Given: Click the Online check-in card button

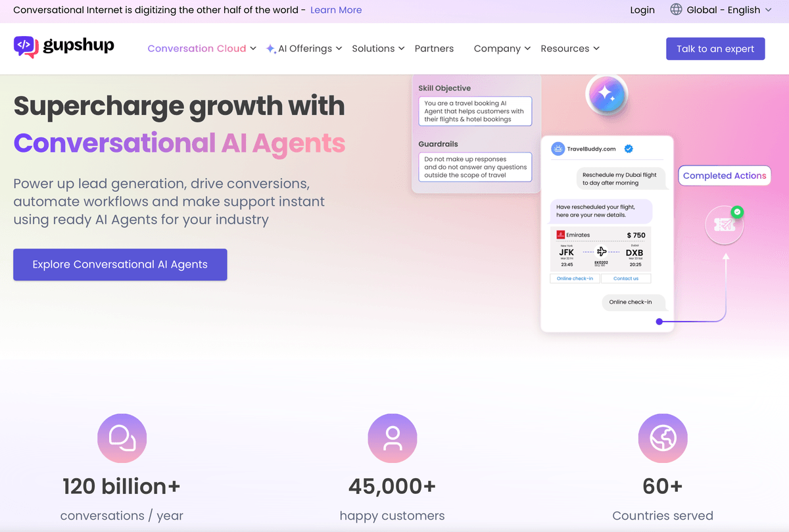Looking at the screenshot, I should [575, 278].
